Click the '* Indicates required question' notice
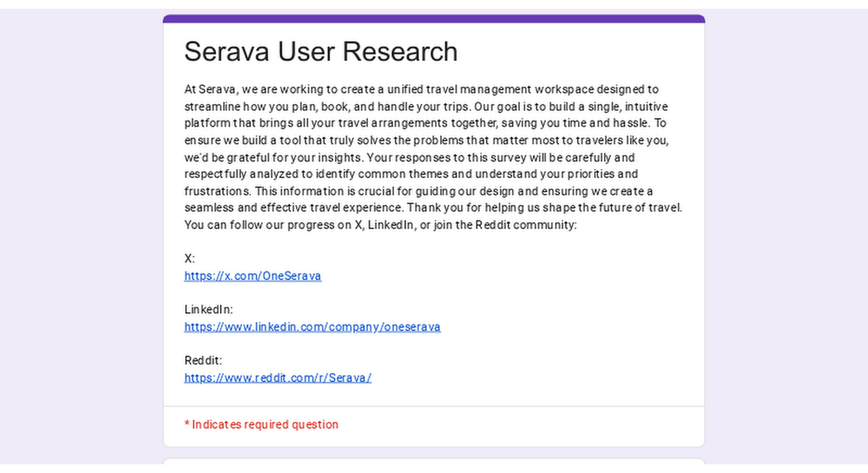868x473 pixels. [261, 424]
